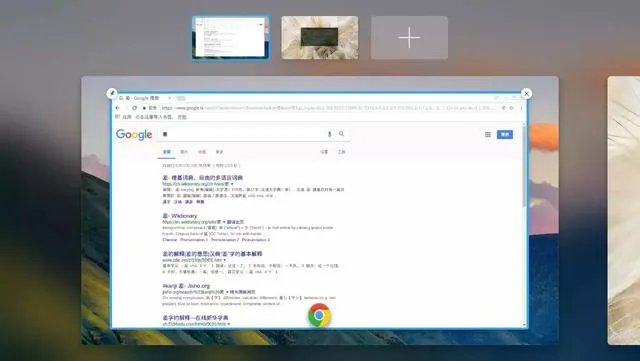
Task: Open the zdic.net result title link
Action: point(212,254)
